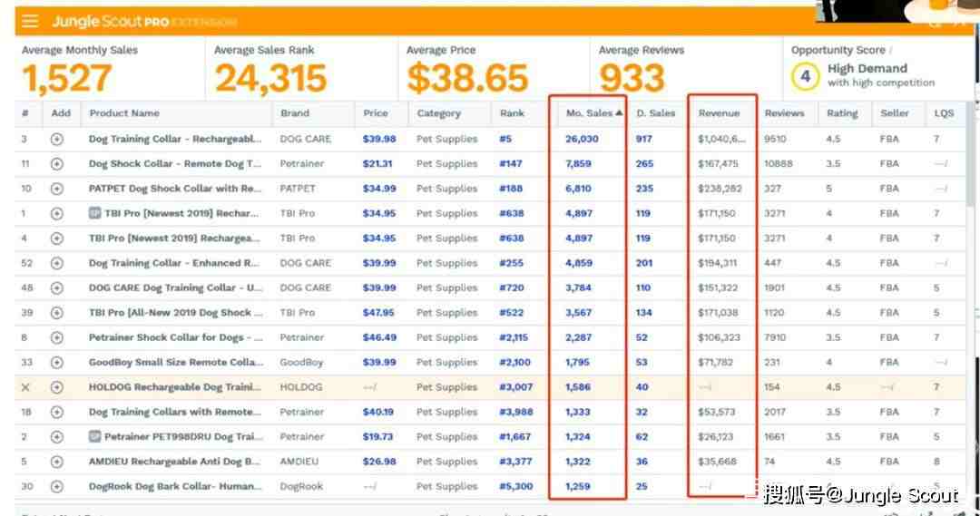
Task: Add the TBI Pro All-New 2019 product
Action: [x=57, y=312]
